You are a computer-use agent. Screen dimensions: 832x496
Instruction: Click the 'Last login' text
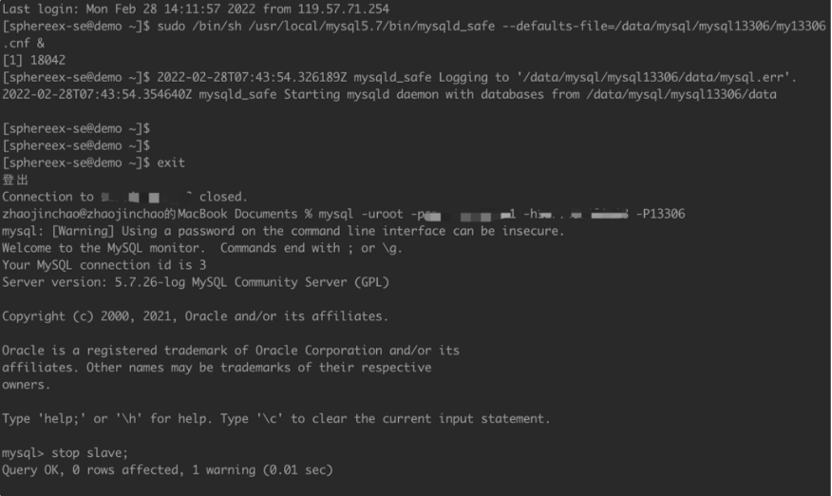coord(37,7)
